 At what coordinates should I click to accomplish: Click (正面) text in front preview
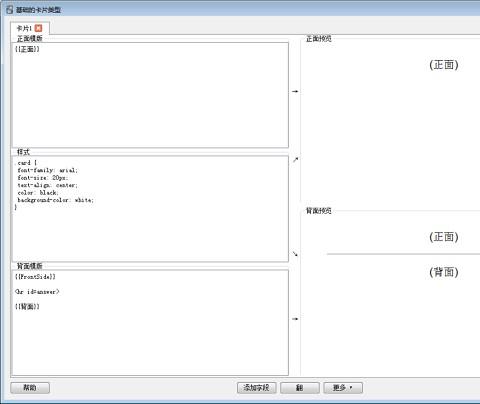(x=444, y=65)
